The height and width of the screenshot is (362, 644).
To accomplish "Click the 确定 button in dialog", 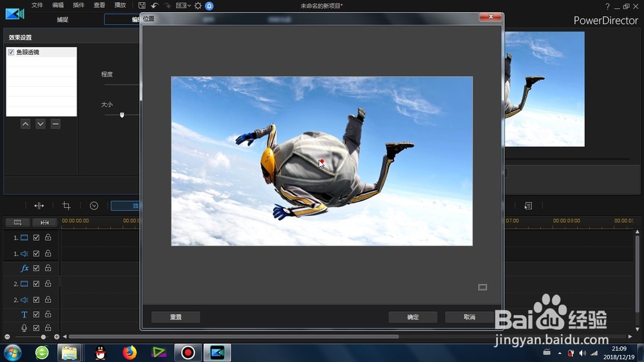I will coord(413,317).
